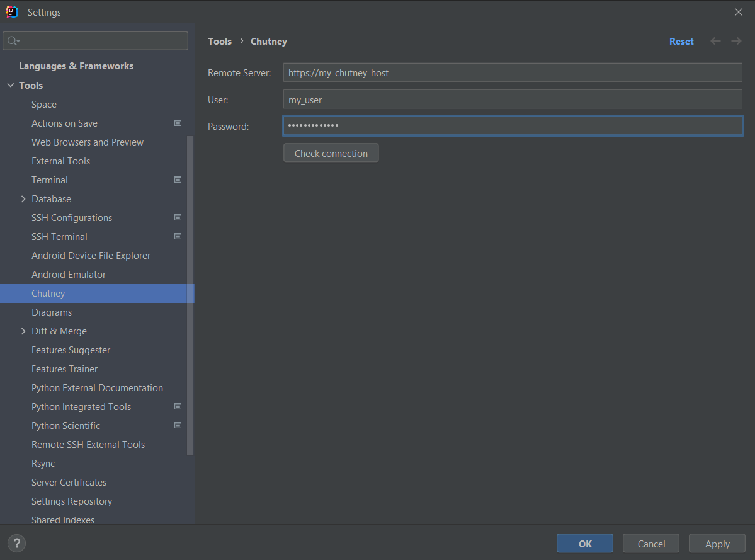Open Android Device File Explorer settings

(x=91, y=255)
